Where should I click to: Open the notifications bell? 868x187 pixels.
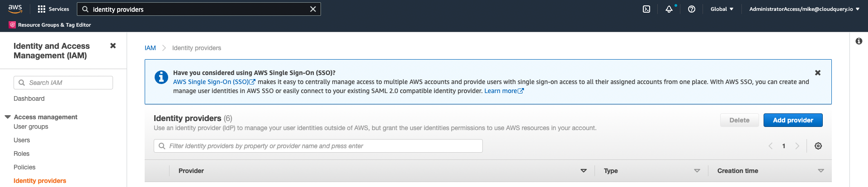[x=669, y=9]
